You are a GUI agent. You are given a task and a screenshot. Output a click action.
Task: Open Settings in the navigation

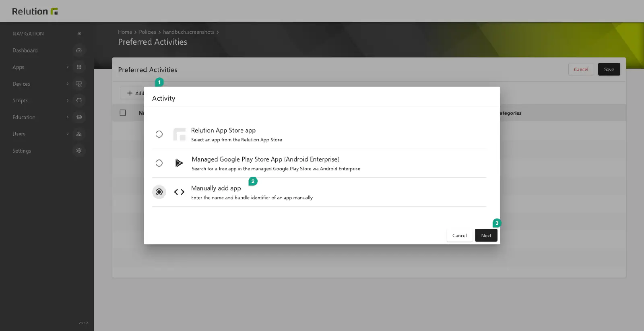point(22,151)
